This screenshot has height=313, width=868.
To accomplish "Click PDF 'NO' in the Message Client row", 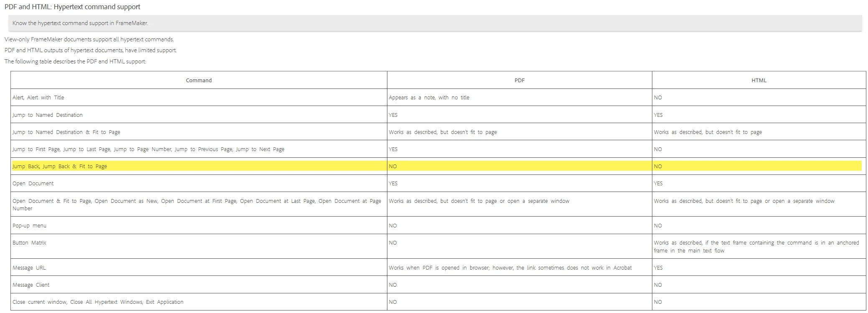I will (519, 285).
